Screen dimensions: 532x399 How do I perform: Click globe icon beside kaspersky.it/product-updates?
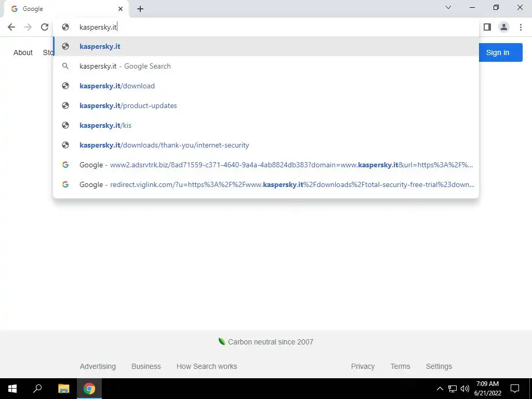(x=65, y=105)
